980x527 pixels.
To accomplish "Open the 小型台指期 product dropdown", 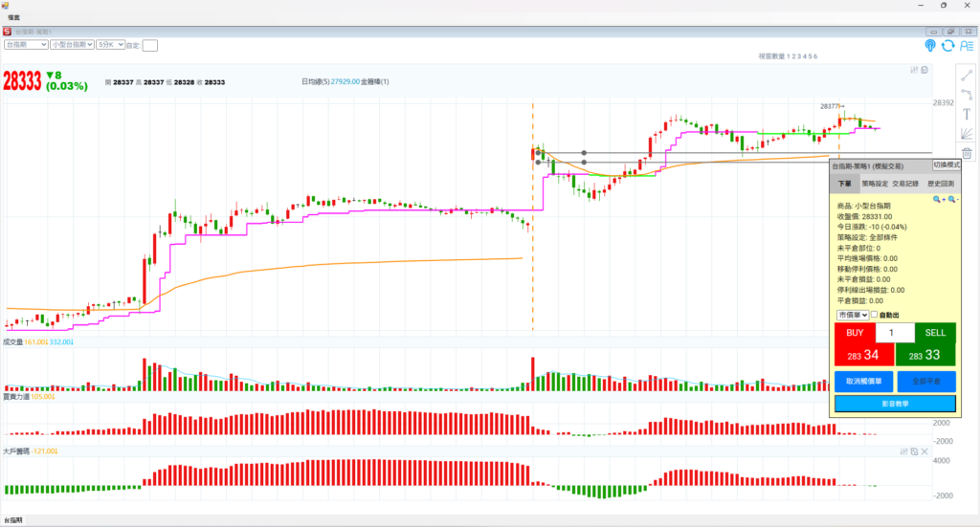I will [x=73, y=44].
